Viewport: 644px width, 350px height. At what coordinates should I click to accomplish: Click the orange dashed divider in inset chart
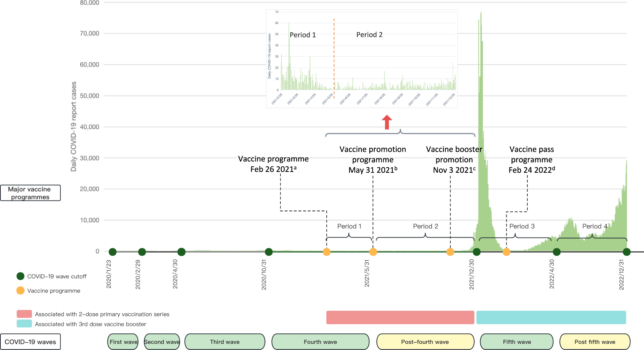click(x=334, y=58)
